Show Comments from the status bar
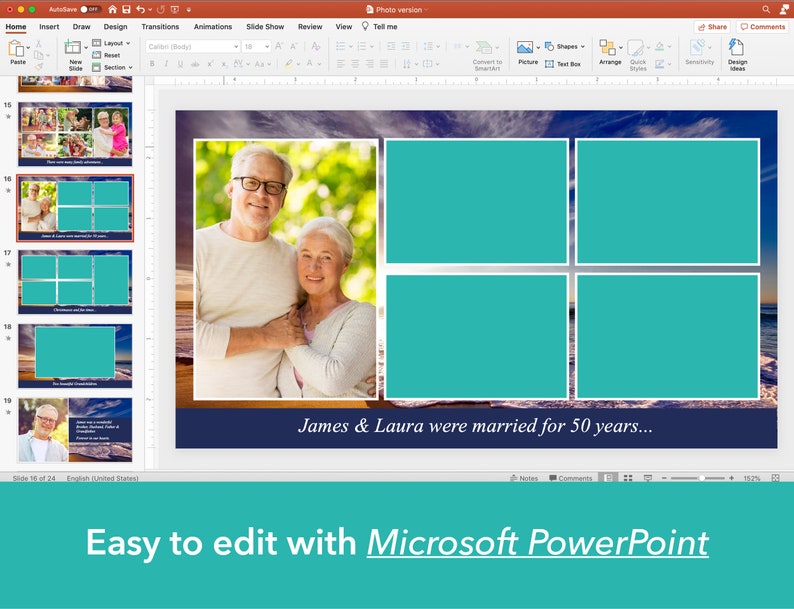Viewport: 794px width, 609px height. [x=570, y=478]
